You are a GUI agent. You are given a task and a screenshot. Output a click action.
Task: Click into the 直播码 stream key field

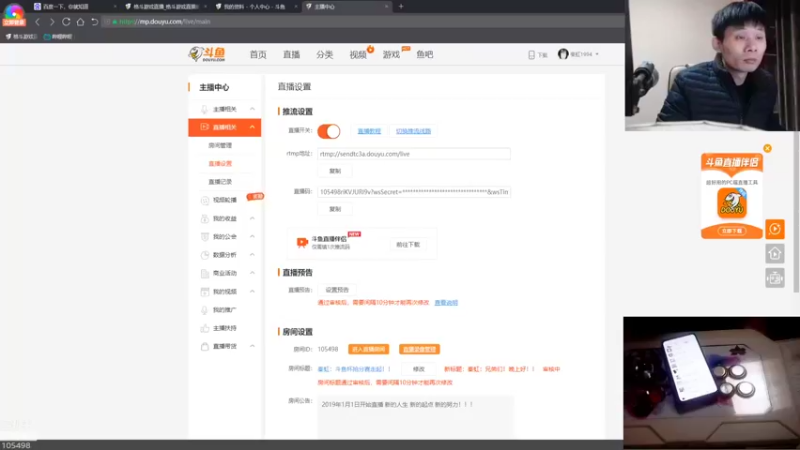414,192
